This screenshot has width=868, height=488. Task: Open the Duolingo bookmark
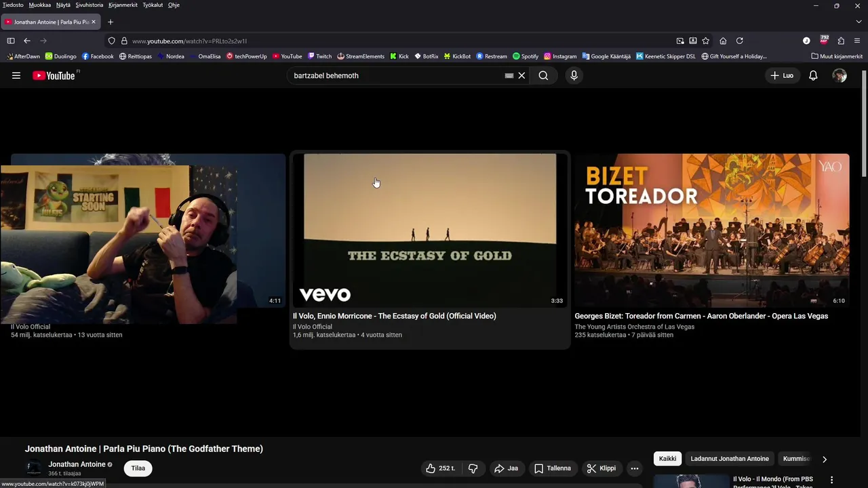(61, 56)
